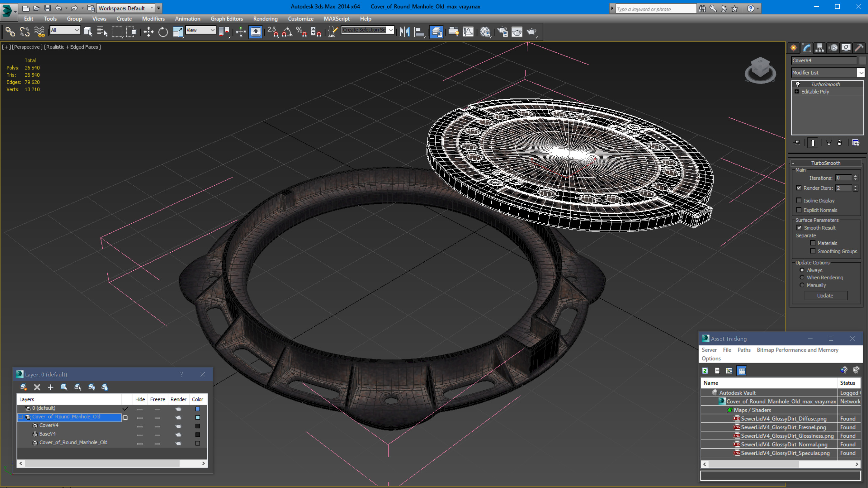The width and height of the screenshot is (868, 488).
Task: Enable the Isoline Display checkbox
Action: (x=799, y=200)
